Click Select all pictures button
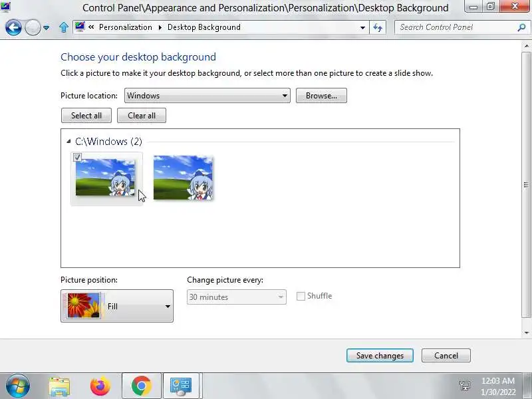532x399 pixels. click(86, 115)
